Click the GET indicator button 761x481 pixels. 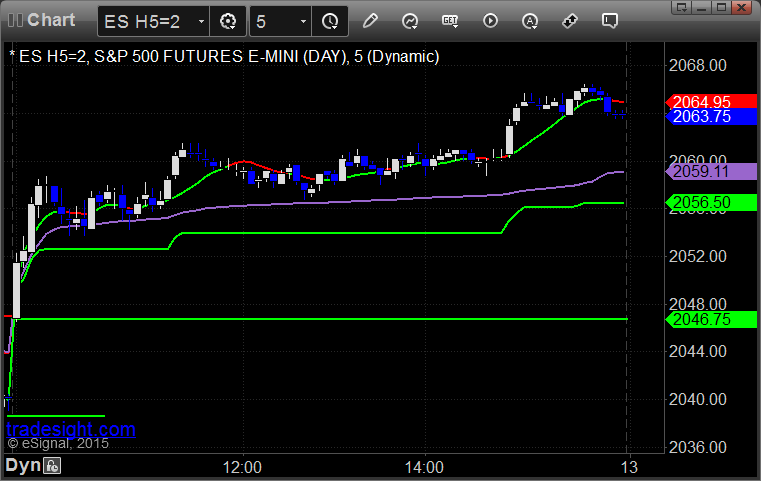(450, 21)
